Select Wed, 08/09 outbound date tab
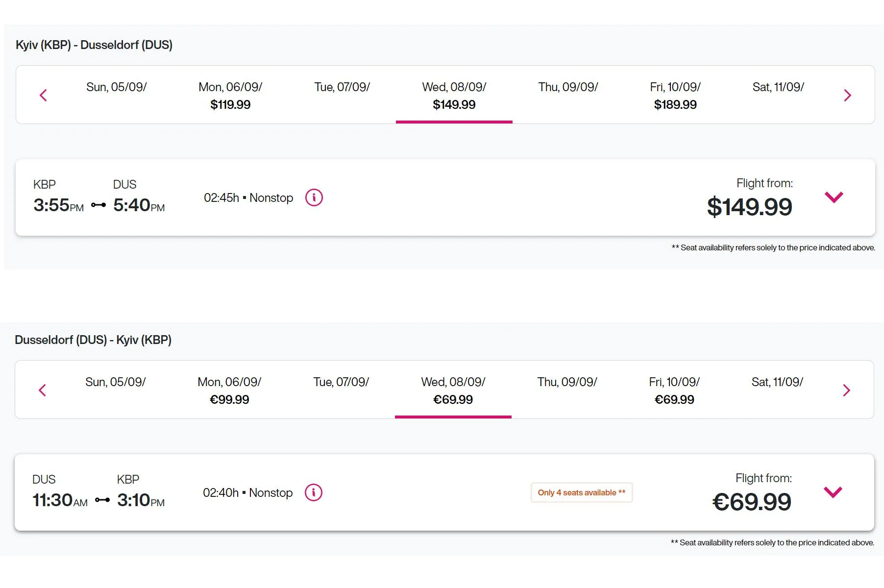The width and height of the screenshot is (884, 588). (x=454, y=96)
